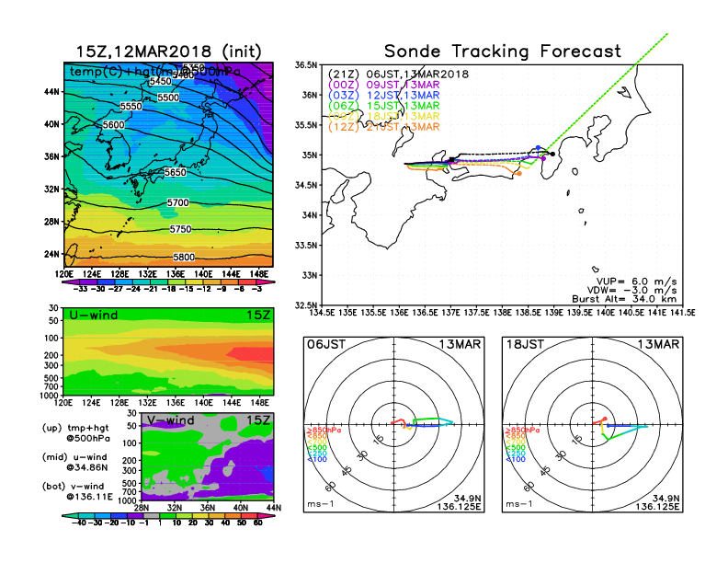The image size is (728, 563).
Task: Click the "36.5N" latitude label on the track map
Action: click(x=306, y=65)
